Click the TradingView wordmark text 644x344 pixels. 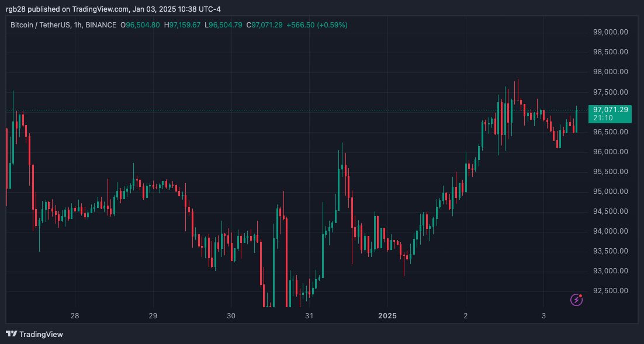[41, 334]
